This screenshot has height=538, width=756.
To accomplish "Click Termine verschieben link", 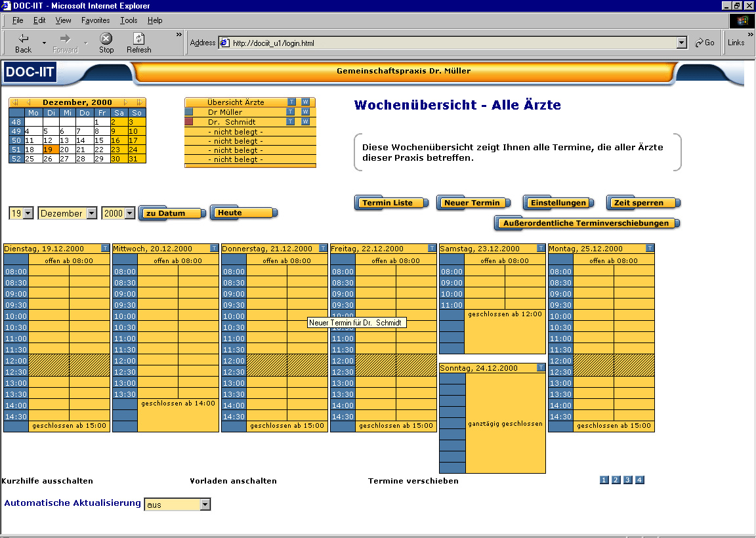I will (x=413, y=481).
